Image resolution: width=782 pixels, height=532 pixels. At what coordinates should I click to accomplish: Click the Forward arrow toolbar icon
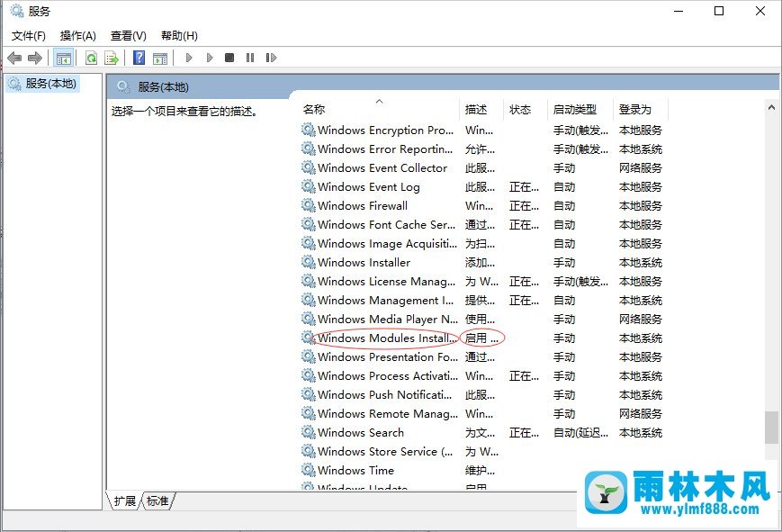(35, 58)
